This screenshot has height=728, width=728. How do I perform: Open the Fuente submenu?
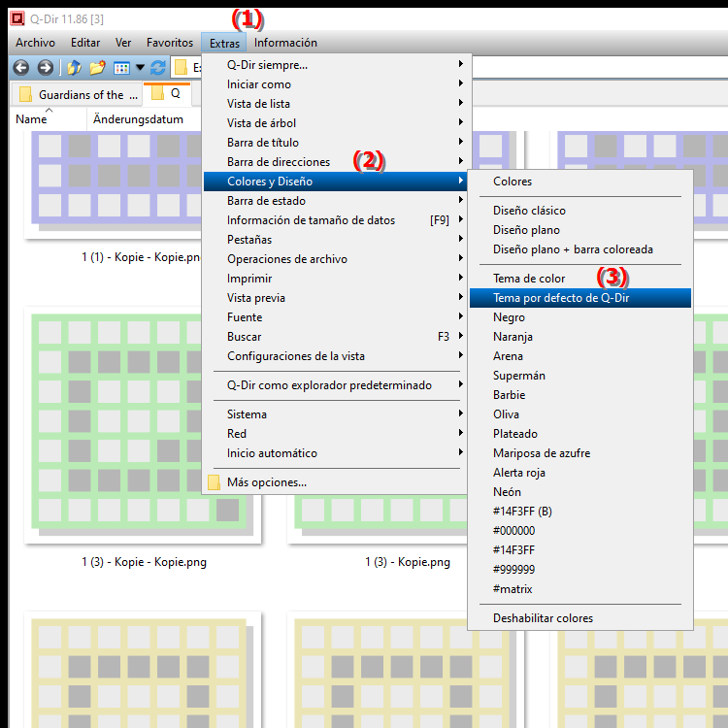tap(335, 317)
